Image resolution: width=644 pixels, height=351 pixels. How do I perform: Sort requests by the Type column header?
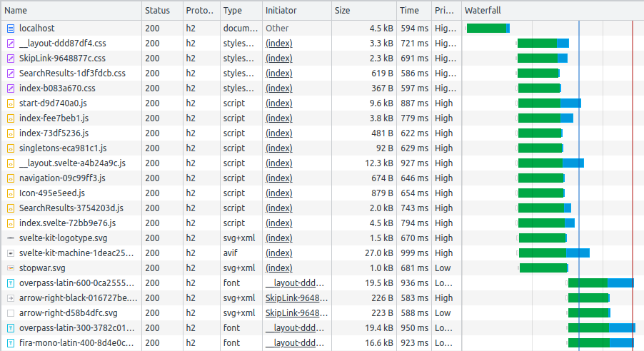241,11
